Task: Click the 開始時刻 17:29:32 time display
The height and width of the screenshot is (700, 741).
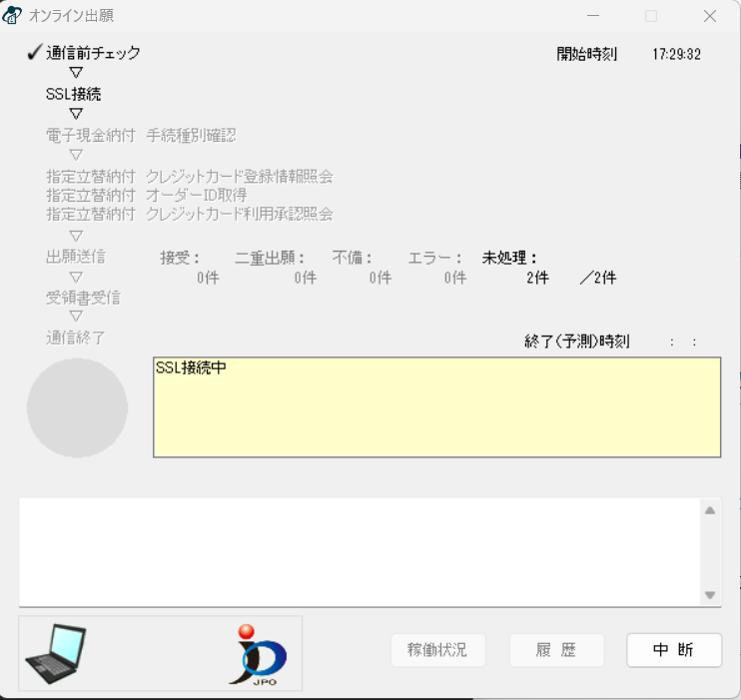Action: (x=676, y=54)
